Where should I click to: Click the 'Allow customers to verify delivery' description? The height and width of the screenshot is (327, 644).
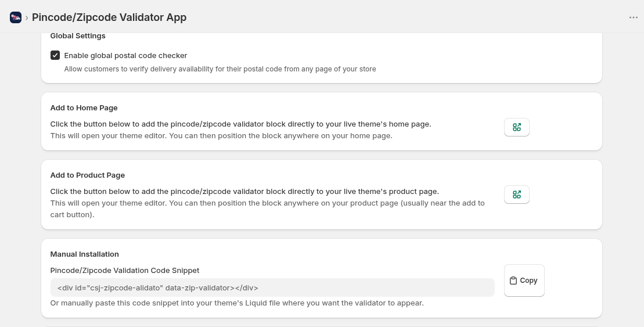coord(220,69)
